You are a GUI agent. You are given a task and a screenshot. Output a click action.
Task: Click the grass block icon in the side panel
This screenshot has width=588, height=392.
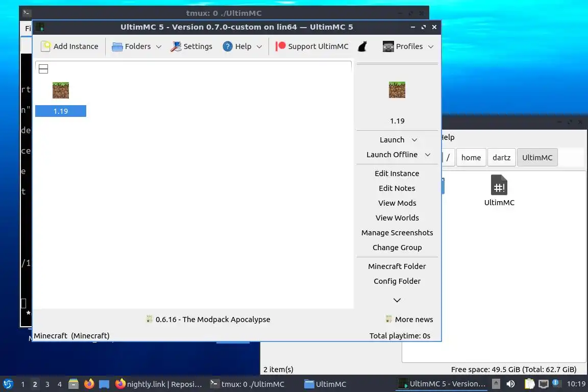397,90
